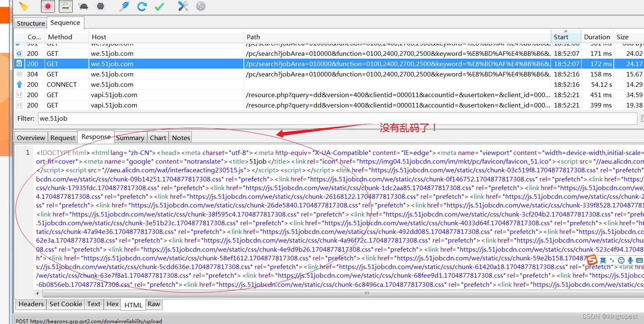Viewport: 644px width, 324px height.
Task: Click the icon on the 304 row
Action: [x=19, y=74]
